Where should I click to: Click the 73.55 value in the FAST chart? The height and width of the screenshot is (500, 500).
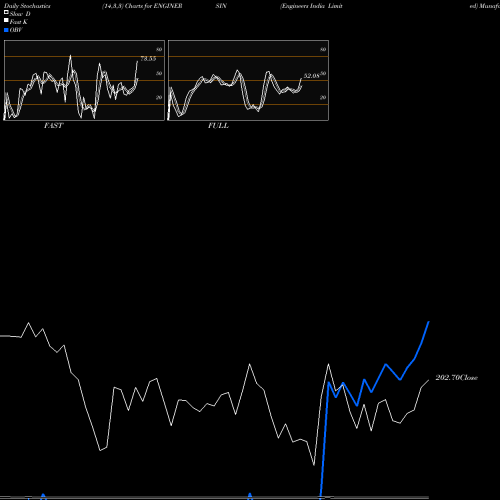[148, 59]
